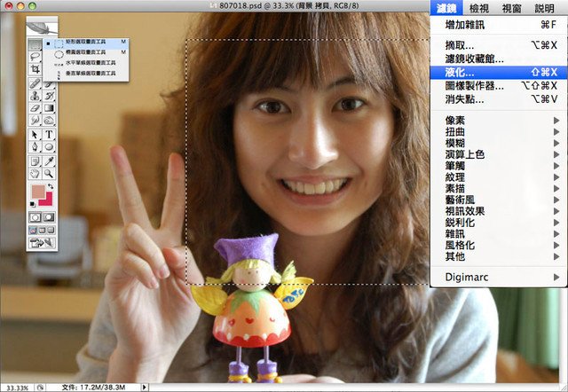Select the Lasso tool
The image size is (568, 392).
click(x=35, y=57)
